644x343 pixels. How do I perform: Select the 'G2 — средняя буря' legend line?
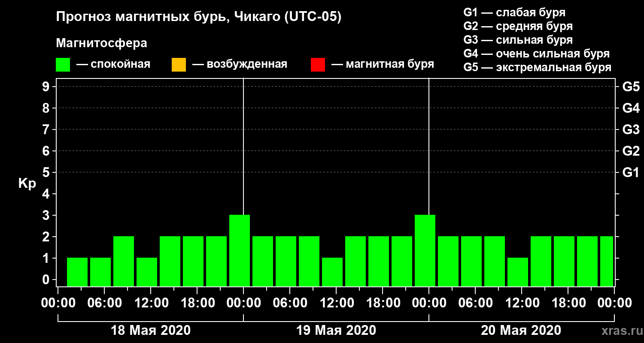(x=518, y=26)
